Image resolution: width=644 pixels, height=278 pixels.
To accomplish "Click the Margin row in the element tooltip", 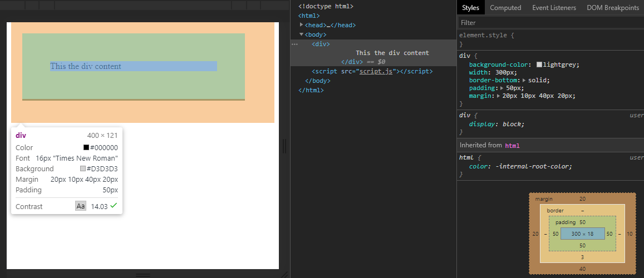I will 67,180.
